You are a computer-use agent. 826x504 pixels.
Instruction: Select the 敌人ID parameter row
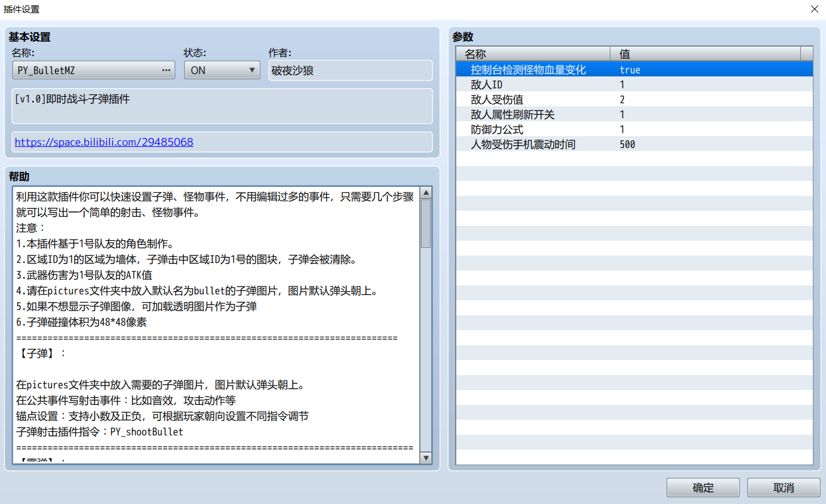pyautogui.click(x=634, y=85)
